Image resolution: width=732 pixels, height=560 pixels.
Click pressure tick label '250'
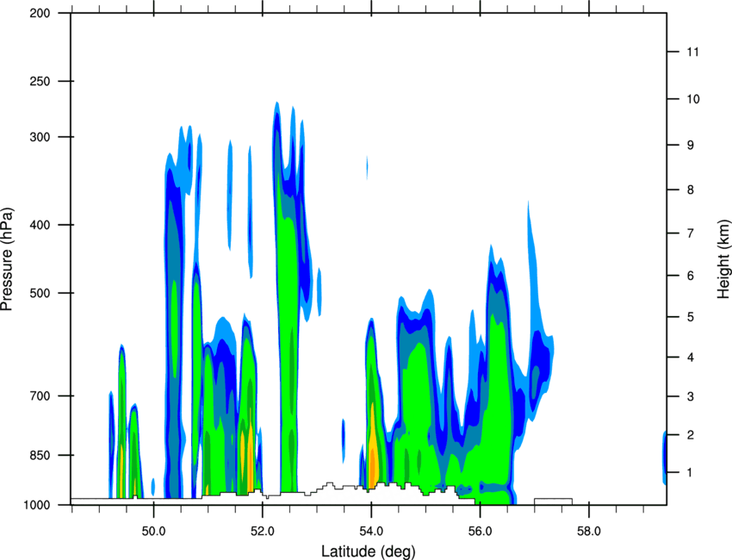[x=40, y=81]
